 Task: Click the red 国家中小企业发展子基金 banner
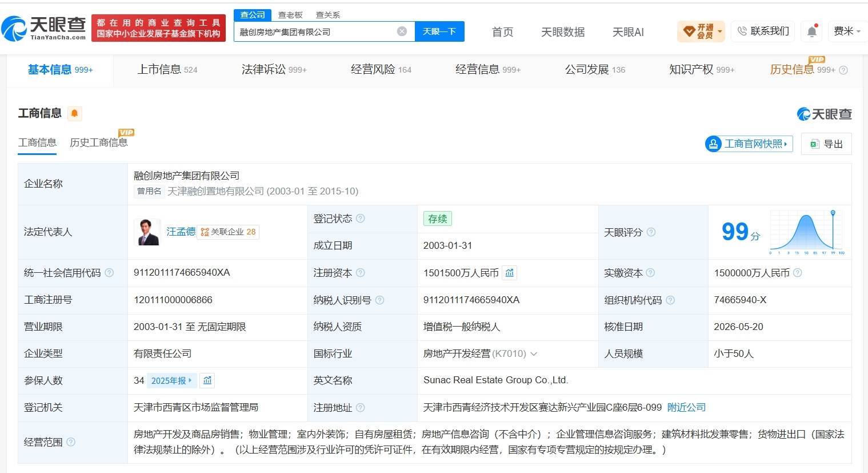tap(158, 28)
